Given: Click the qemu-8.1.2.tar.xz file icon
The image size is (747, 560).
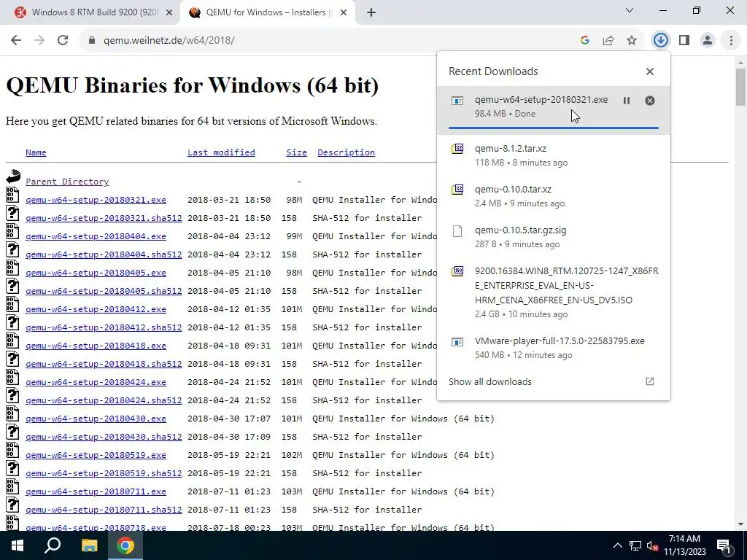Looking at the screenshot, I should click(457, 149).
